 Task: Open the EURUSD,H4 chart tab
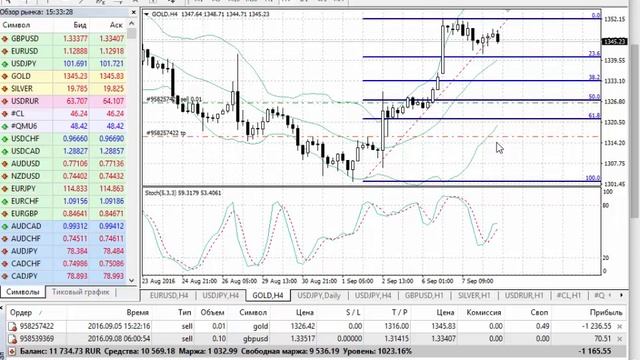coord(169,295)
